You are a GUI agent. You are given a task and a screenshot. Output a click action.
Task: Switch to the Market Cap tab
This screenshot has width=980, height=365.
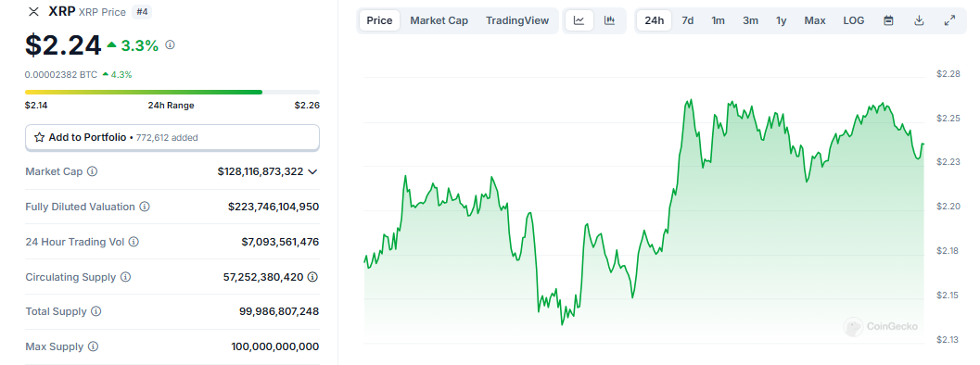coord(439,20)
